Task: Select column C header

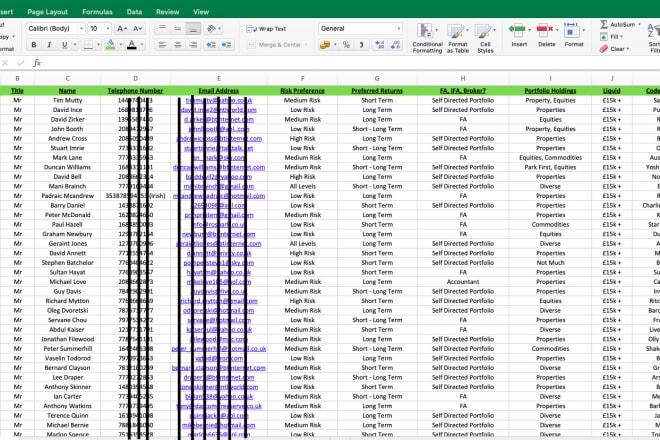Action: [67, 78]
